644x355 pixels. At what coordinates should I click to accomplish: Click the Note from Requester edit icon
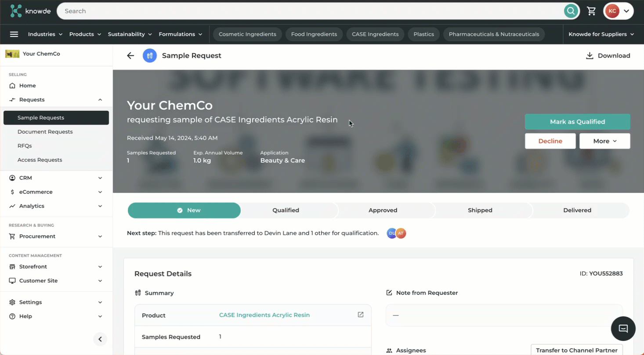point(389,293)
